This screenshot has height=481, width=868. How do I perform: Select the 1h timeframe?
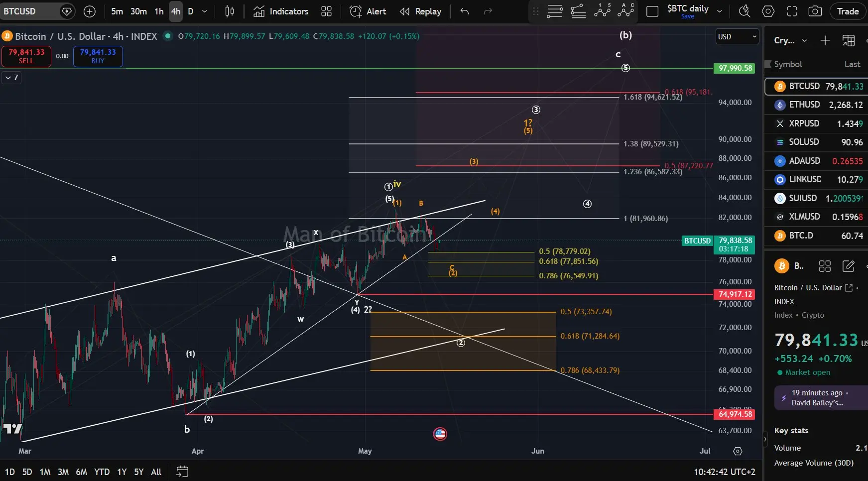(x=159, y=11)
